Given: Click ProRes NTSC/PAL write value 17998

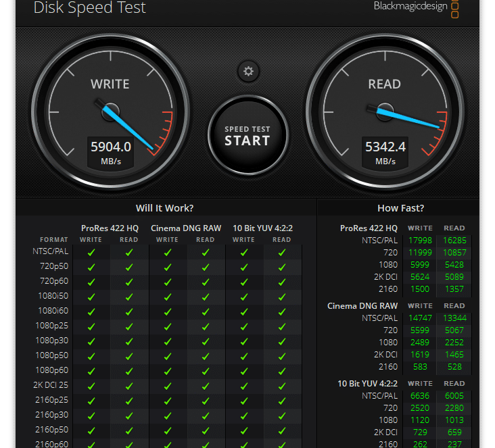Looking at the screenshot, I should coord(420,241).
